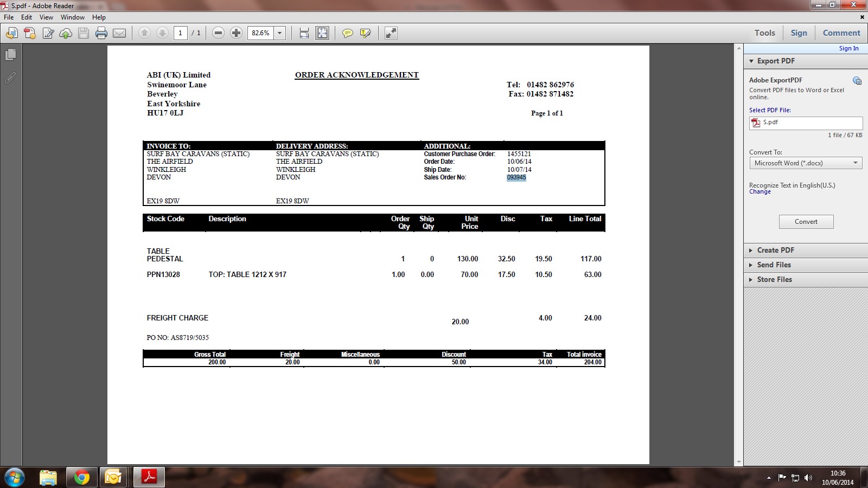This screenshot has height=488, width=868.
Task: Go to previous page arrow button
Action: pyautogui.click(x=144, y=33)
